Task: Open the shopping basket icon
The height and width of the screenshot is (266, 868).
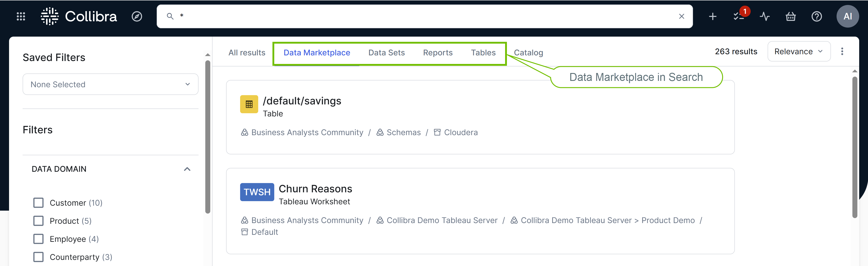Action: pyautogui.click(x=790, y=16)
